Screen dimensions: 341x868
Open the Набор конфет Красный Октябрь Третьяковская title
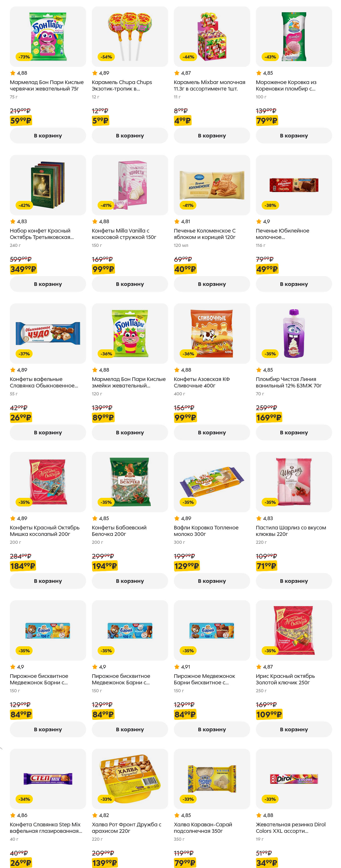41,234
